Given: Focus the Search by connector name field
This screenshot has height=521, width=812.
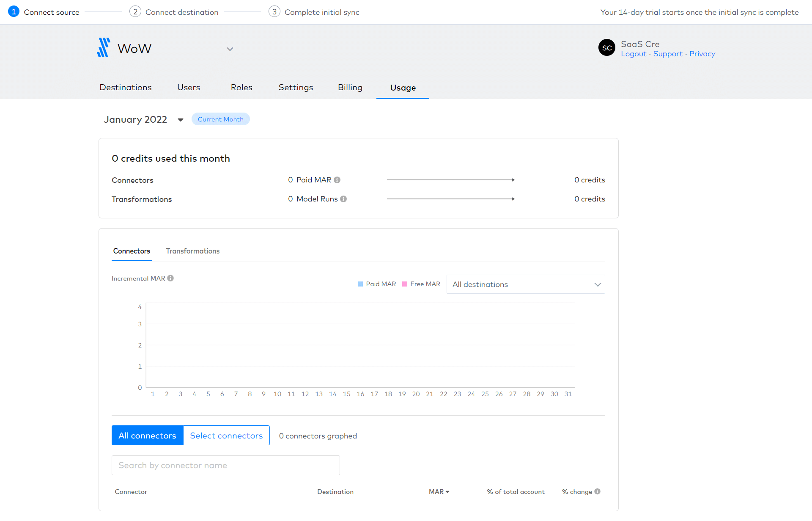Looking at the screenshot, I should tap(226, 466).
